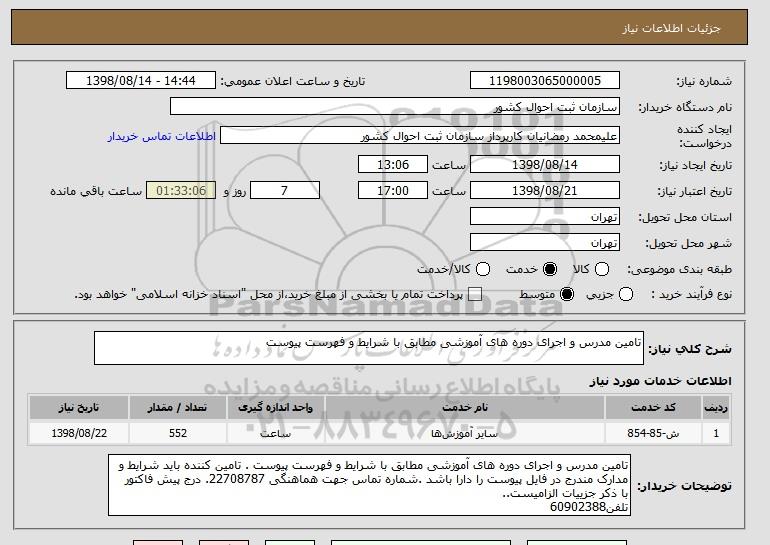This screenshot has height=545, width=770.
Task: Click the public announcement date field
Action: tap(140, 81)
